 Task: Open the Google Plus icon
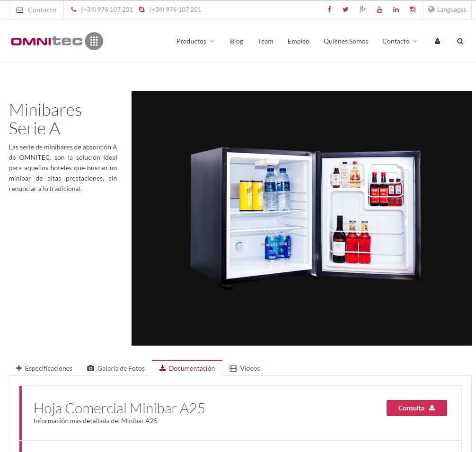coord(362,9)
